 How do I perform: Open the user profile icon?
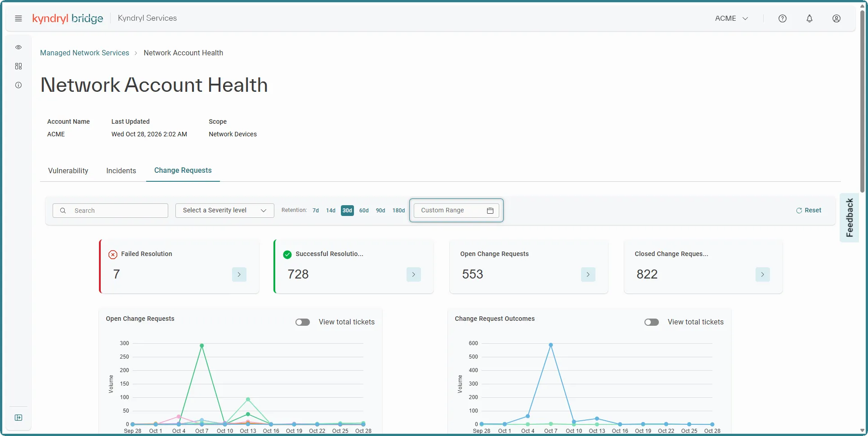coord(837,18)
